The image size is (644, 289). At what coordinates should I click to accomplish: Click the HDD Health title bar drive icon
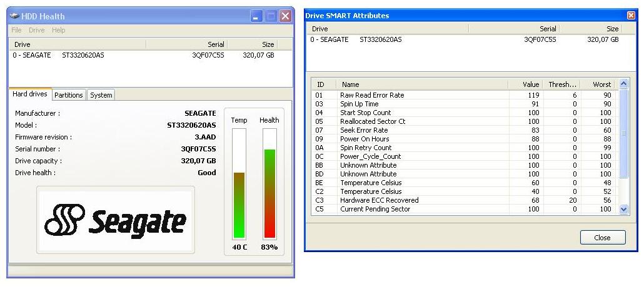coord(14,16)
